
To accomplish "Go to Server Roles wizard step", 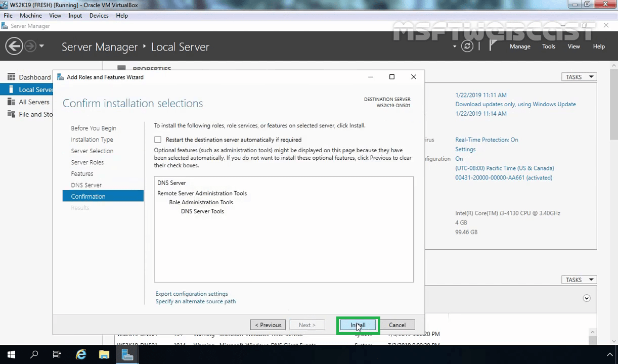I will [x=87, y=162].
